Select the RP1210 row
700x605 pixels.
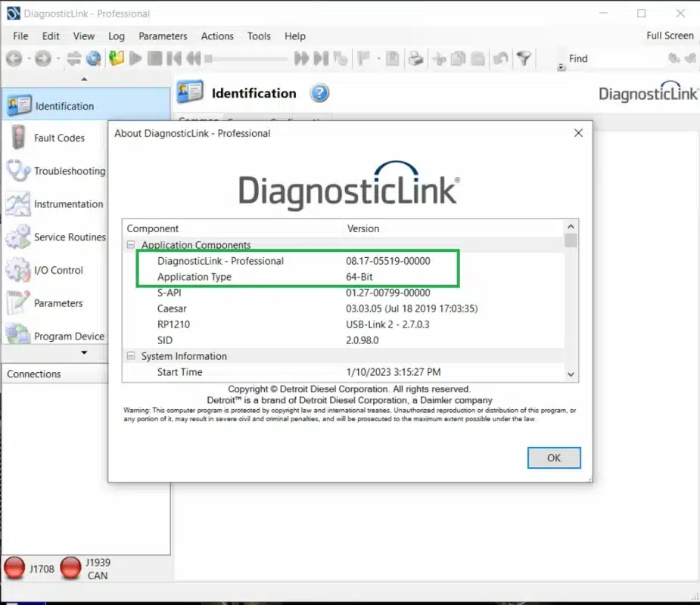coord(344,324)
